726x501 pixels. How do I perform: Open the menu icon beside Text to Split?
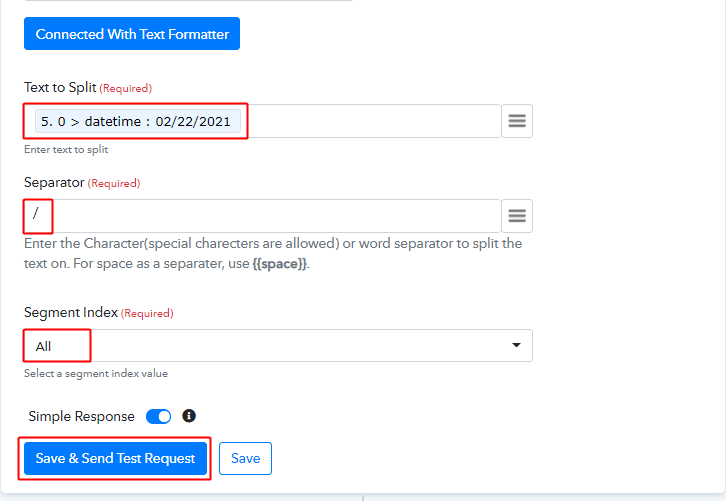(x=517, y=121)
